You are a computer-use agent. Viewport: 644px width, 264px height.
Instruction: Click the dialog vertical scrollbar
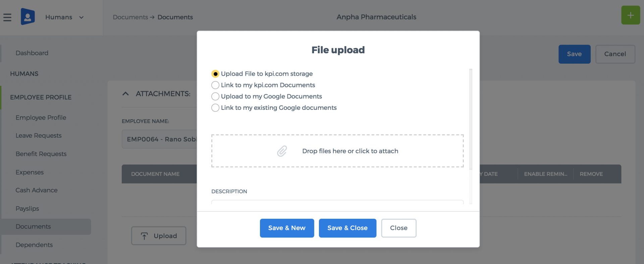click(471, 119)
